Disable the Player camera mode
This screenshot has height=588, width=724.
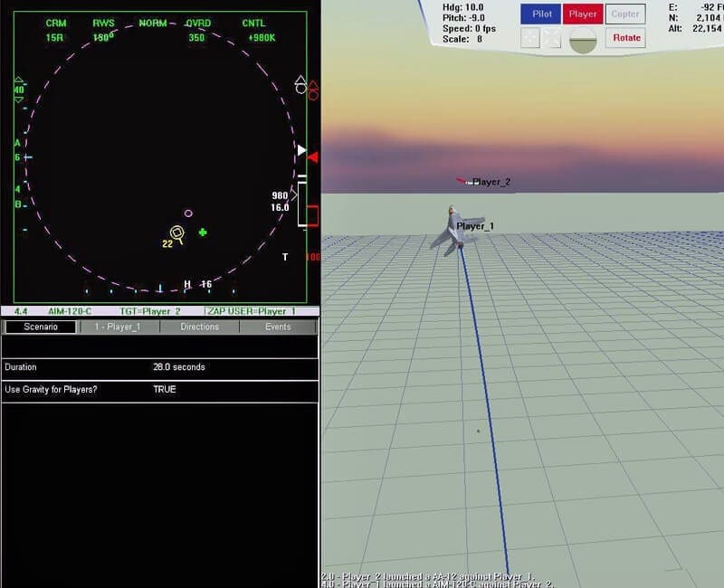[583, 14]
